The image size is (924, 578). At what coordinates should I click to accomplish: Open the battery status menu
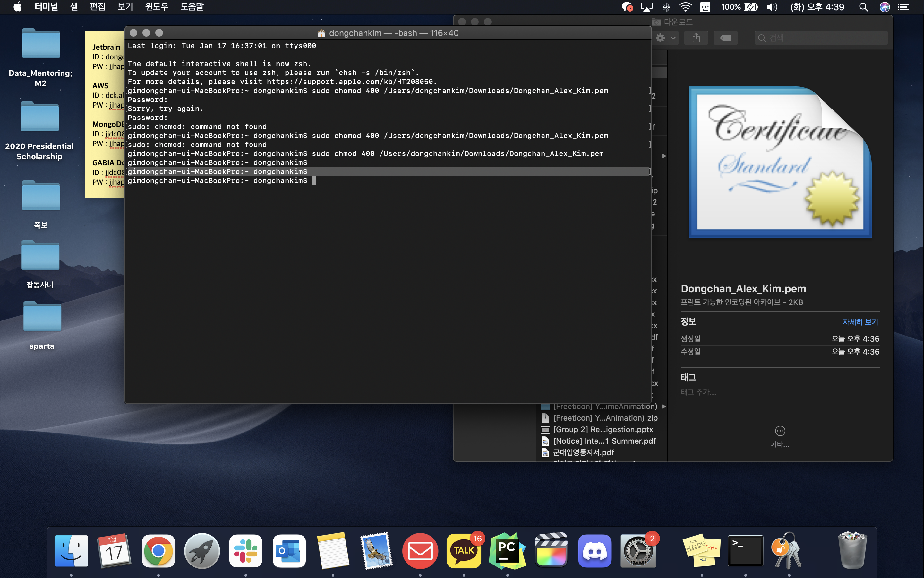point(739,7)
